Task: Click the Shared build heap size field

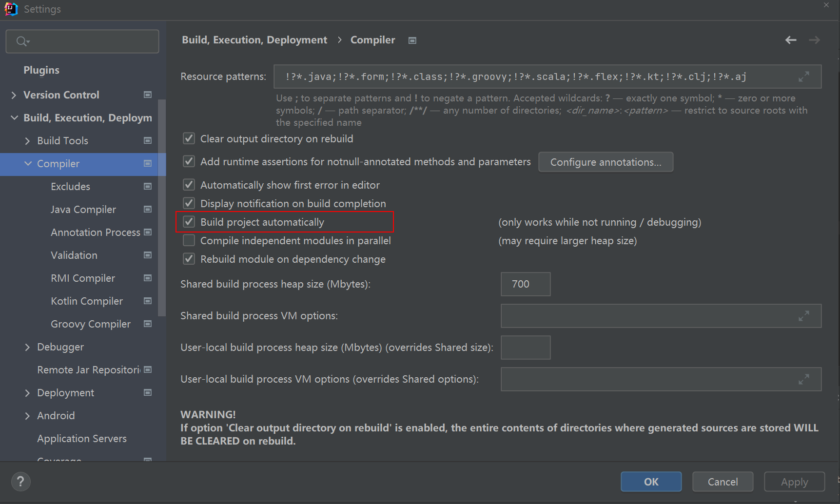Action: tap(525, 284)
